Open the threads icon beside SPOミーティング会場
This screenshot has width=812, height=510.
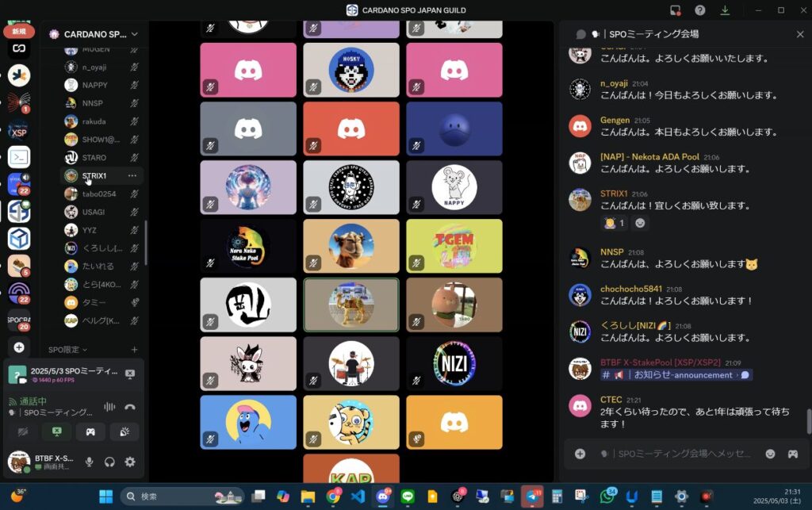[x=581, y=34]
